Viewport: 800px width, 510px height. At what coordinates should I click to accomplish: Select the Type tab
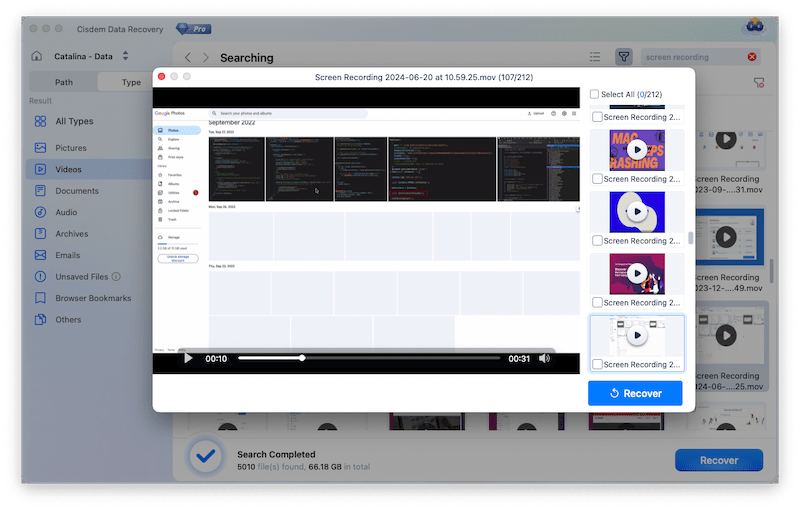[x=131, y=83]
